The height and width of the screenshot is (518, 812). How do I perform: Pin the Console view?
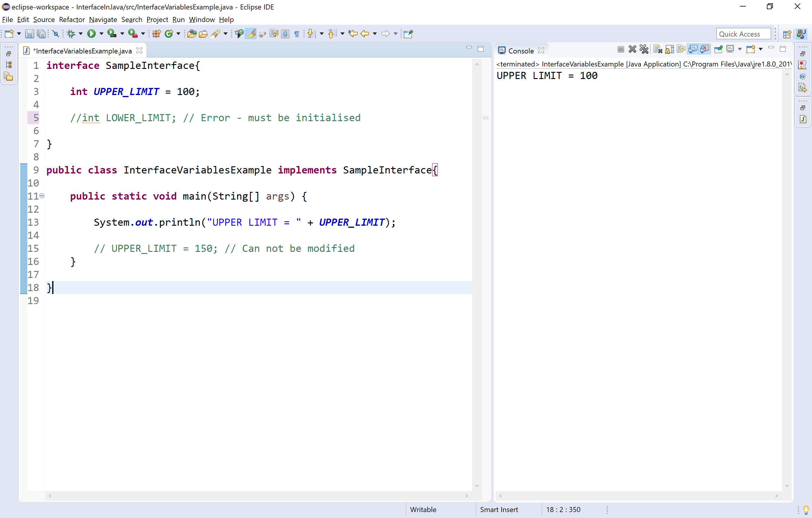(718, 49)
